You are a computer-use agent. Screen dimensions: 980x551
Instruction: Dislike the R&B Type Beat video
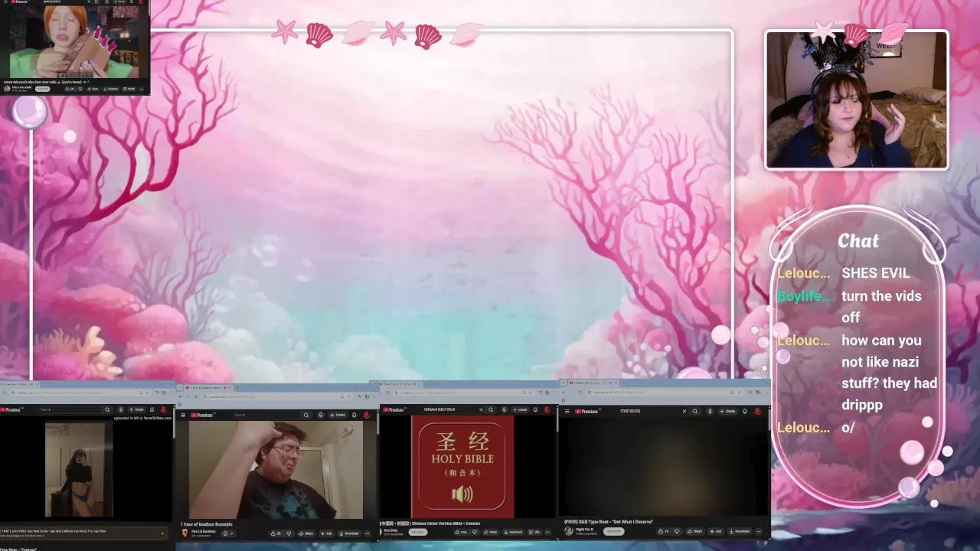point(677,531)
